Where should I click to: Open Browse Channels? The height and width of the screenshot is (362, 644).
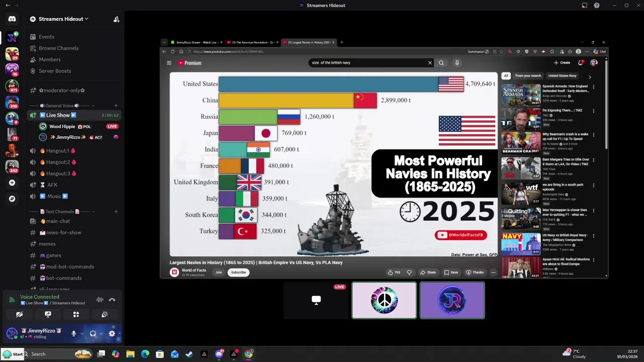click(x=58, y=48)
